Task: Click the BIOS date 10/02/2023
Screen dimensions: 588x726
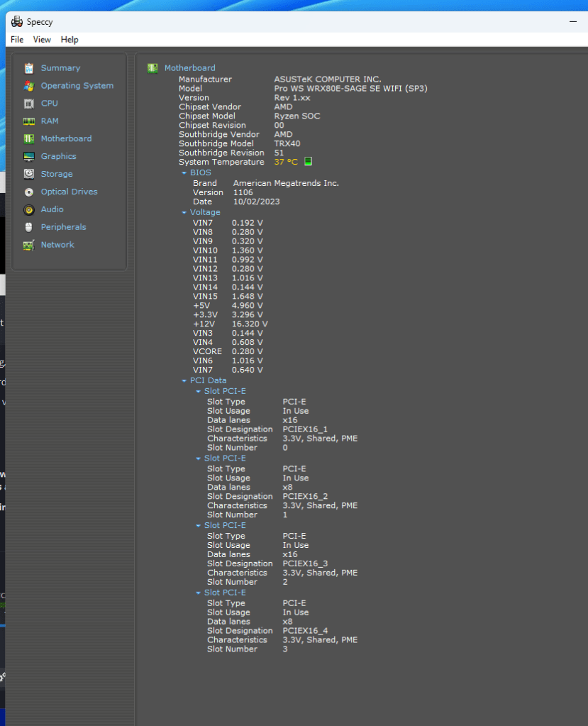Action: pyautogui.click(x=256, y=202)
